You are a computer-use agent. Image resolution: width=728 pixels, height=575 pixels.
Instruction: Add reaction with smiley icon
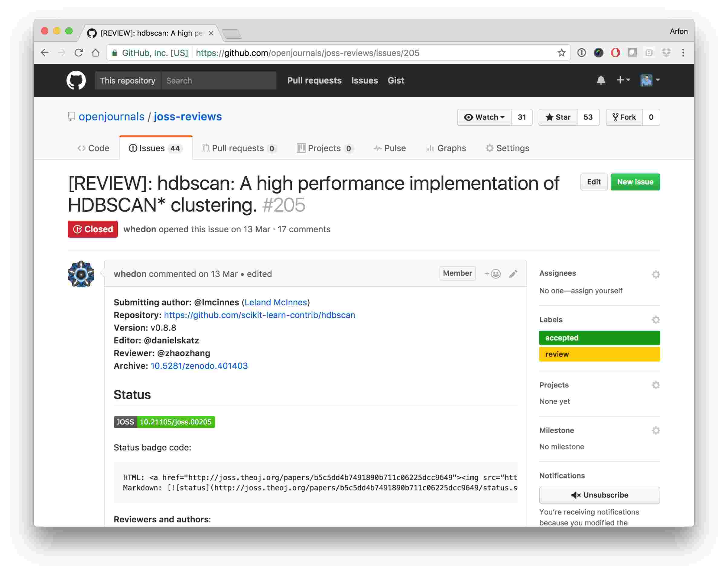click(x=492, y=274)
